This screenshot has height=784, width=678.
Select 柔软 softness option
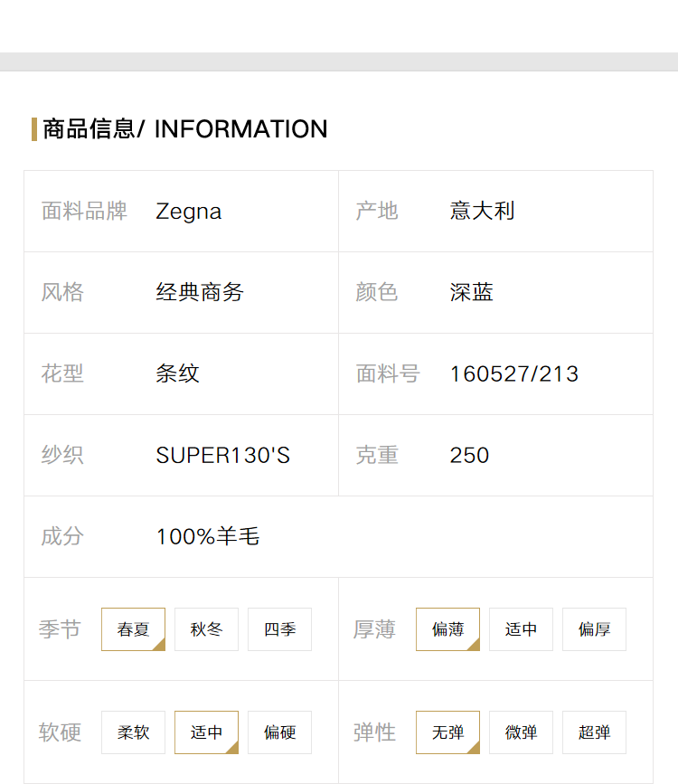133,732
